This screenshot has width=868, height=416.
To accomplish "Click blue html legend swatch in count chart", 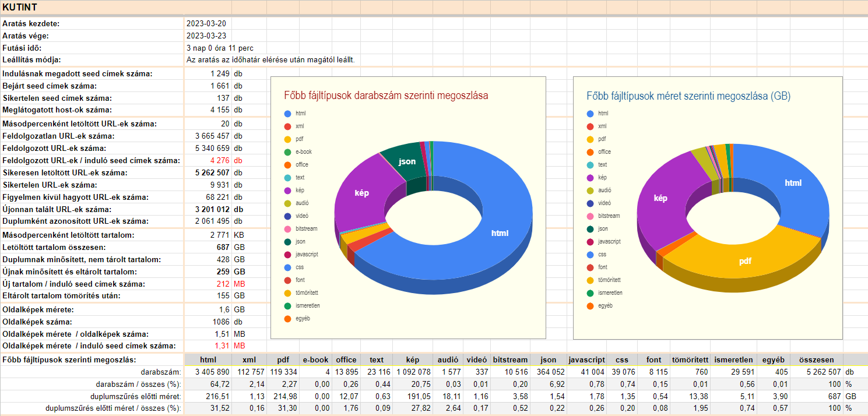I will [287, 114].
